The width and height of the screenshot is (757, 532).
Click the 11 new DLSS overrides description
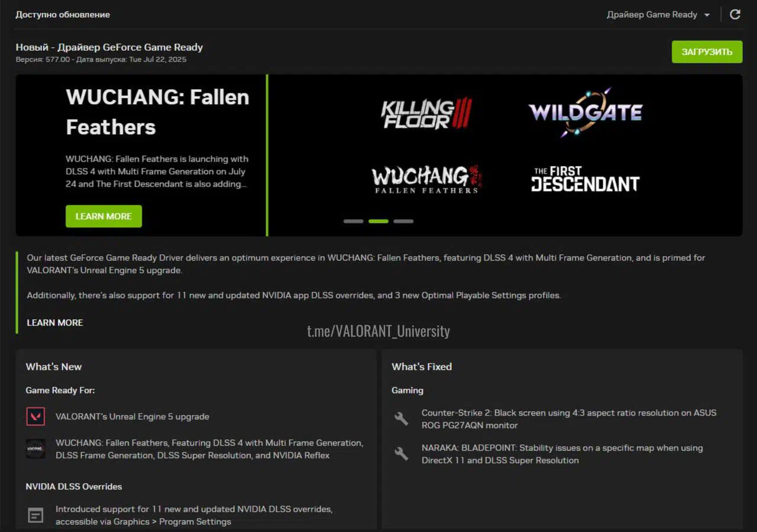coord(194,515)
